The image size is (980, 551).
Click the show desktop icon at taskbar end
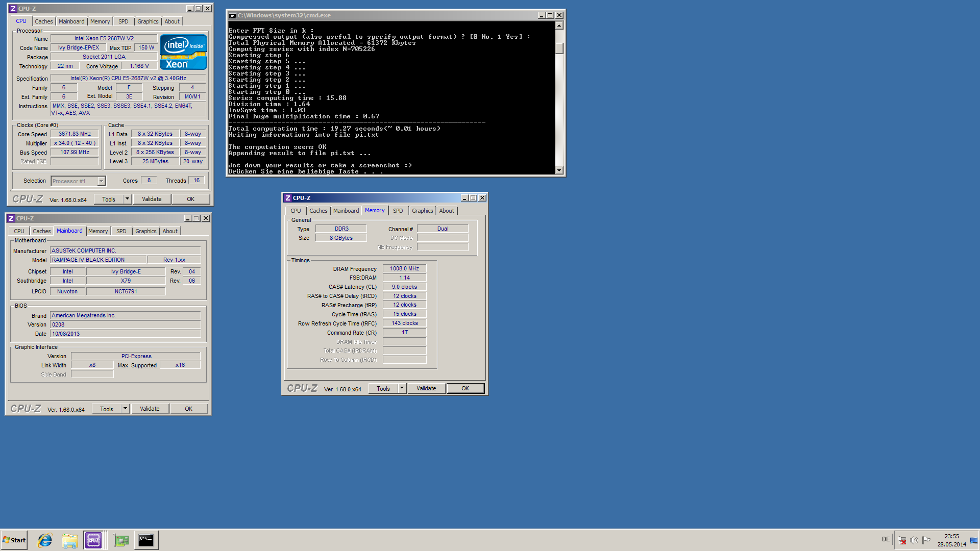974,540
